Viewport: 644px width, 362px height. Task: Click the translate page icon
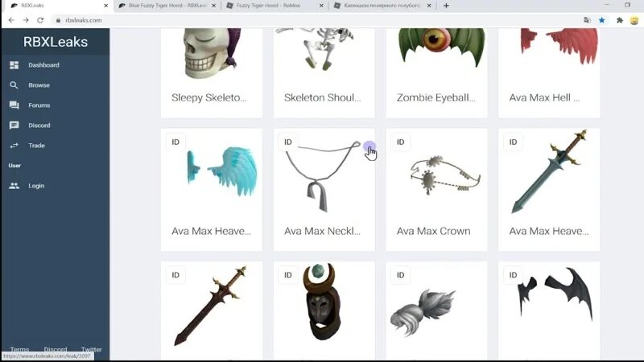587,20
